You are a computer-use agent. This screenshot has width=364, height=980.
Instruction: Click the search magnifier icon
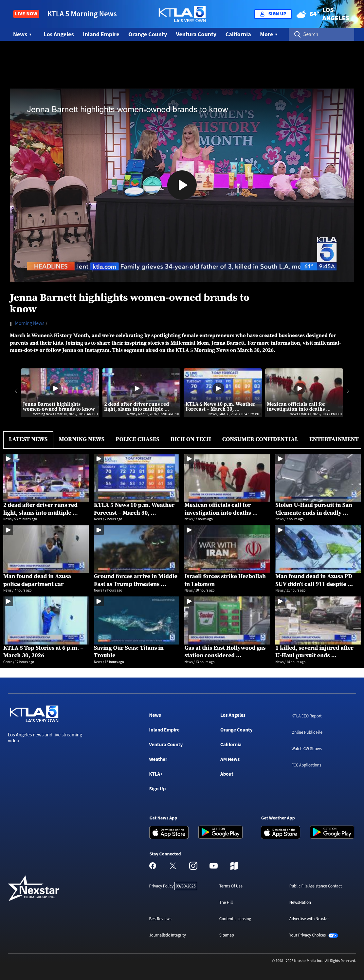click(x=297, y=34)
